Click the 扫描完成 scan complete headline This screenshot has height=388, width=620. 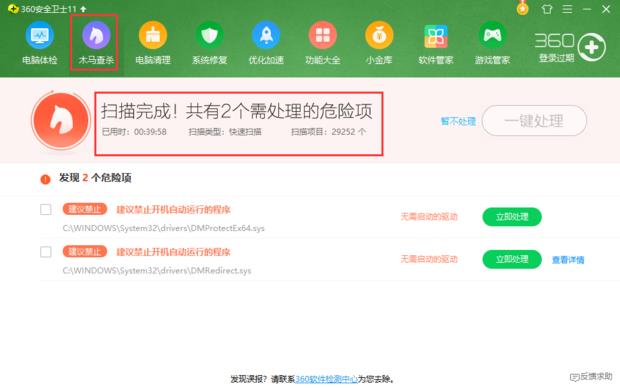[236, 111]
